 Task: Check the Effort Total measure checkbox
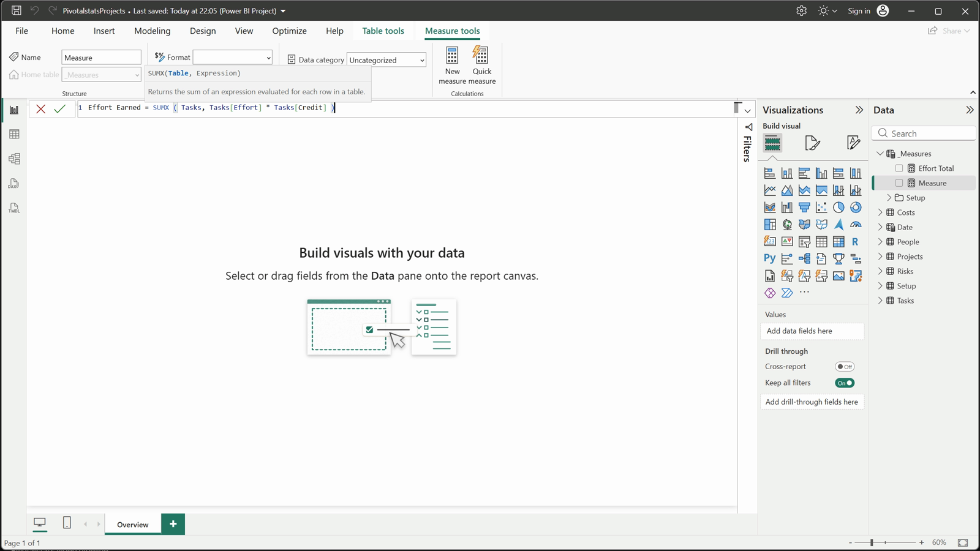point(899,168)
